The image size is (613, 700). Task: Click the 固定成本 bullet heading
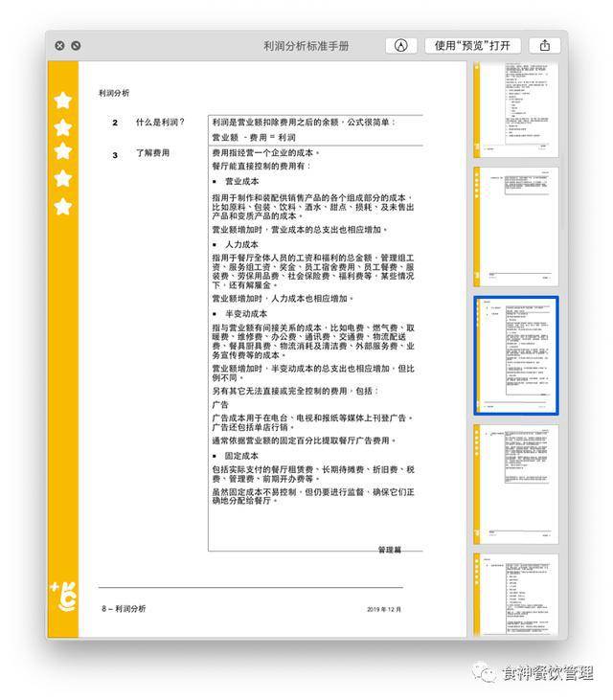click(x=241, y=456)
